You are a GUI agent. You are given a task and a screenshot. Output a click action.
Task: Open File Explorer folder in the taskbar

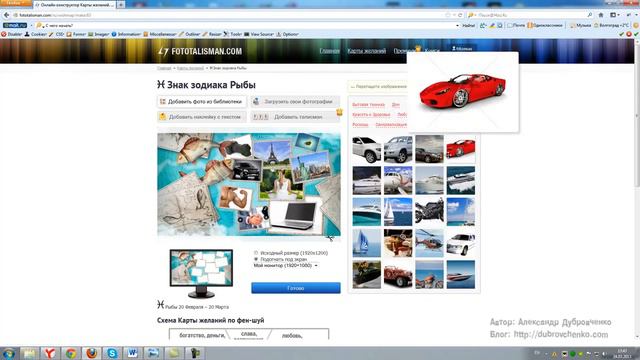pos(29,353)
